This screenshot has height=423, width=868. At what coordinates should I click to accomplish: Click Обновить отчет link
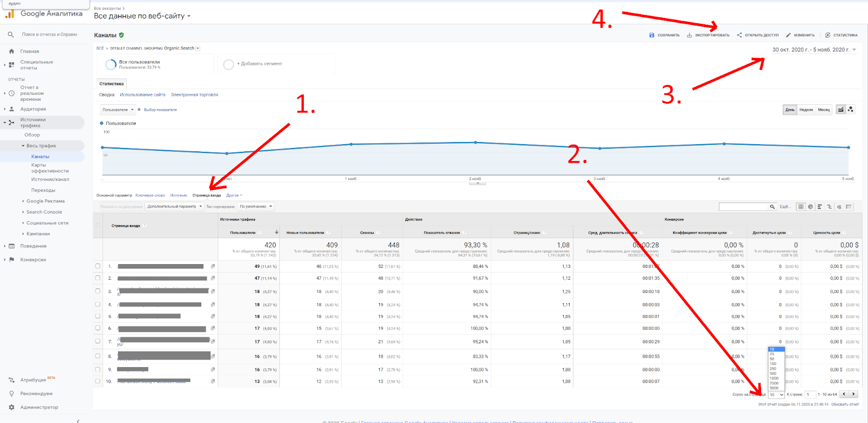click(x=845, y=405)
